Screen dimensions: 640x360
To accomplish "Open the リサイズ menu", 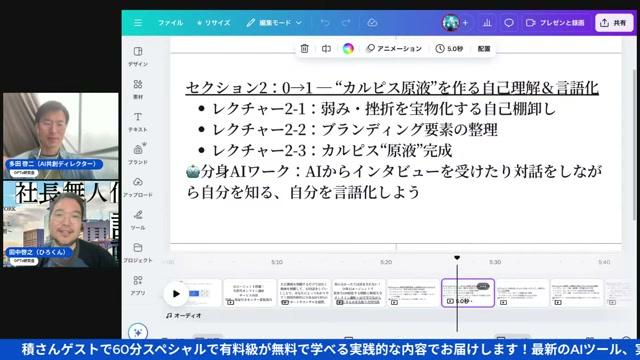I will tap(213, 23).
